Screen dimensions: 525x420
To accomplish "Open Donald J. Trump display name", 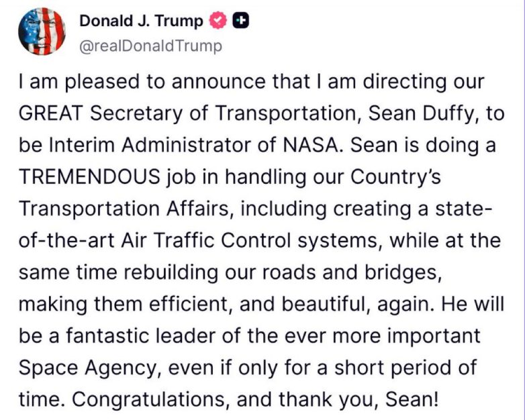I will click(141, 21).
